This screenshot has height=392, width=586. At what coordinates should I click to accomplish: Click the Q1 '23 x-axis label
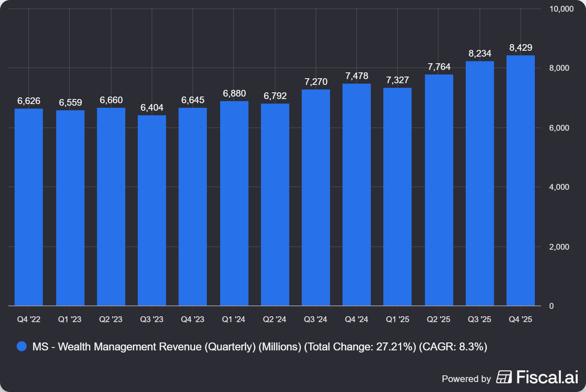(x=70, y=319)
